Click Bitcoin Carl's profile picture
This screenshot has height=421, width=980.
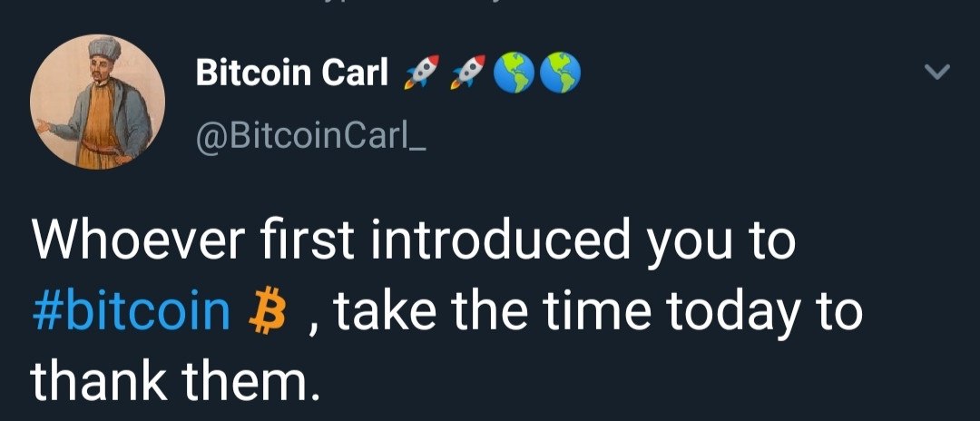[x=97, y=102]
